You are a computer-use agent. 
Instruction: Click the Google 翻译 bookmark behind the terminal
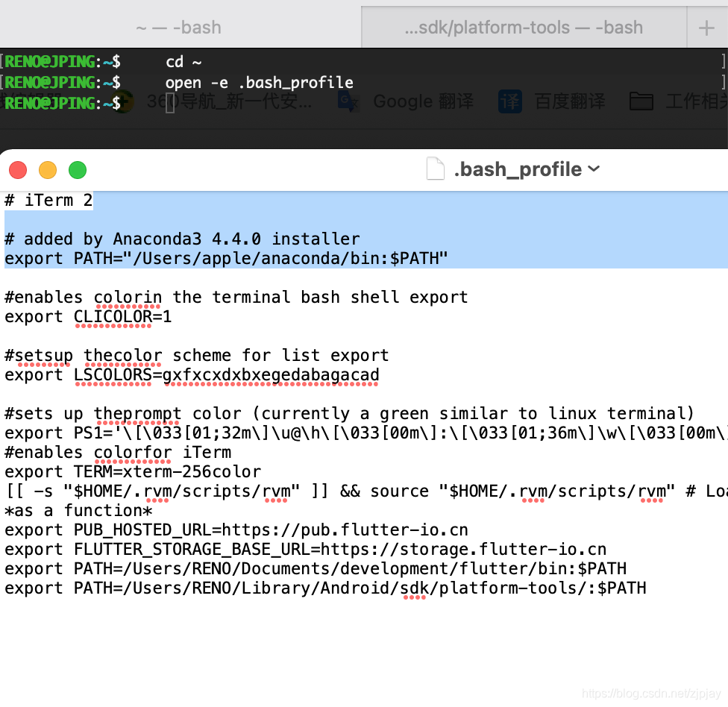424,101
